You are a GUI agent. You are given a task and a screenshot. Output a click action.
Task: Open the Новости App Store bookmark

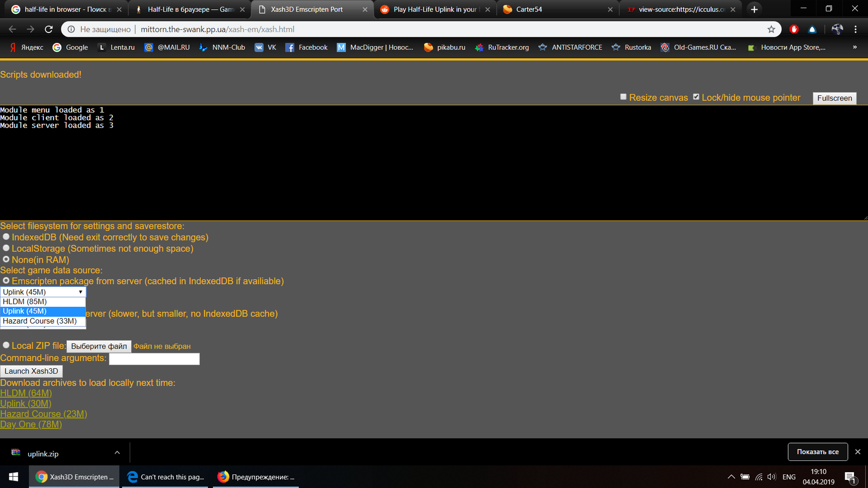pos(786,48)
